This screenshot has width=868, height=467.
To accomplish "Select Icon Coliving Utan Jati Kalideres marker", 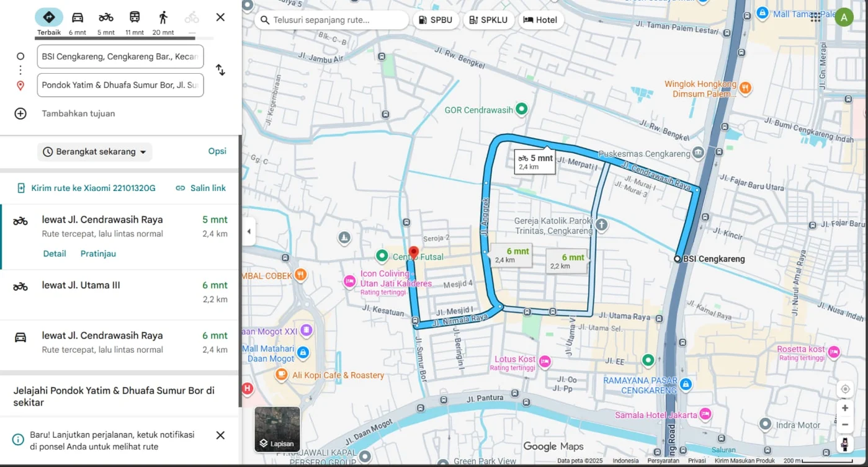I will point(350,281).
